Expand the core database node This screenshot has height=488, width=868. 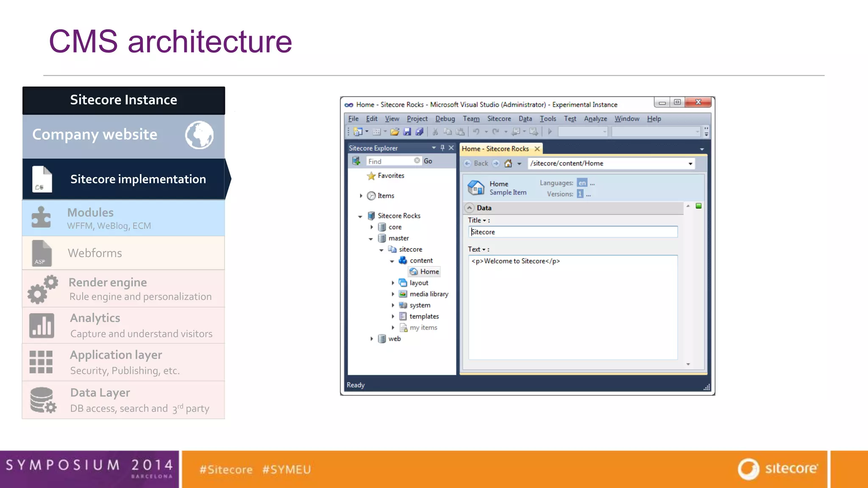click(x=372, y=227)
